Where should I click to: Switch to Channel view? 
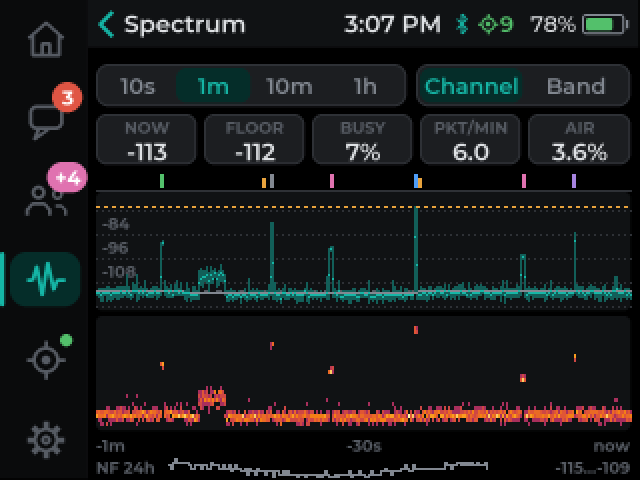[x=471, y=86]
